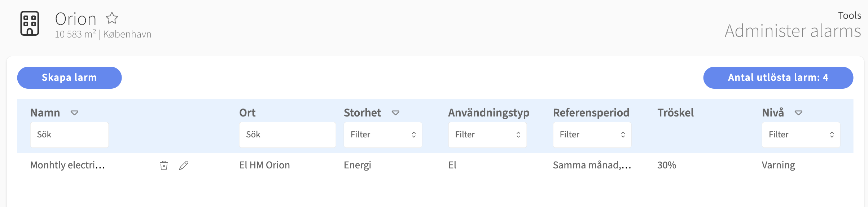
Task: Delete the Monhtly electricity alarm
Action: click(164, 165)
